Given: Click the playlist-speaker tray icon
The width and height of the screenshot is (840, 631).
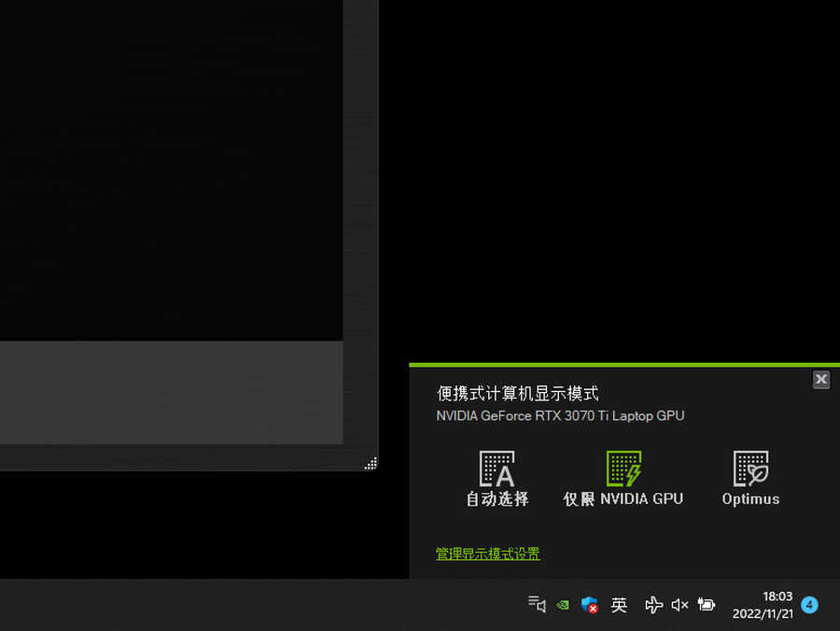Looking at the screenshot, I should 537,605.
